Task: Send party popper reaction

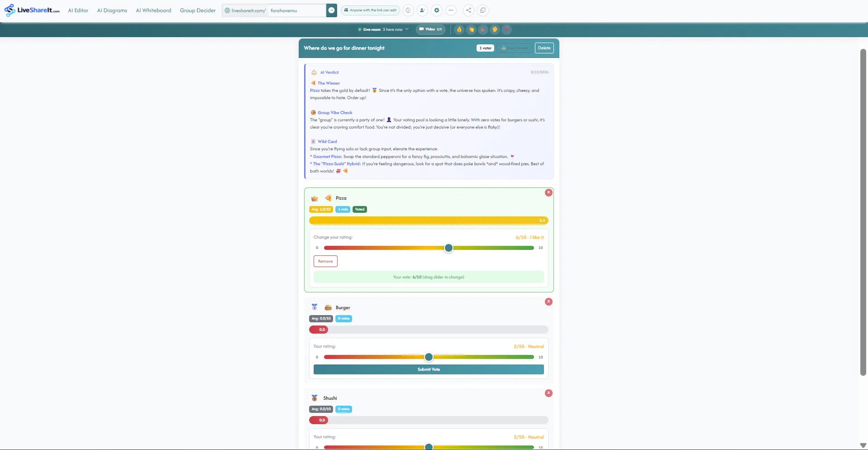Action: (483, 29)
